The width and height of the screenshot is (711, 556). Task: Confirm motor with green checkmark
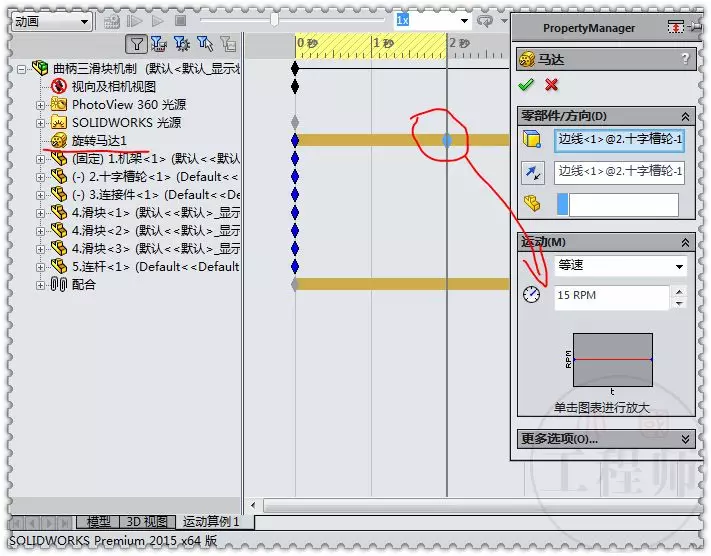pos(526,84)
